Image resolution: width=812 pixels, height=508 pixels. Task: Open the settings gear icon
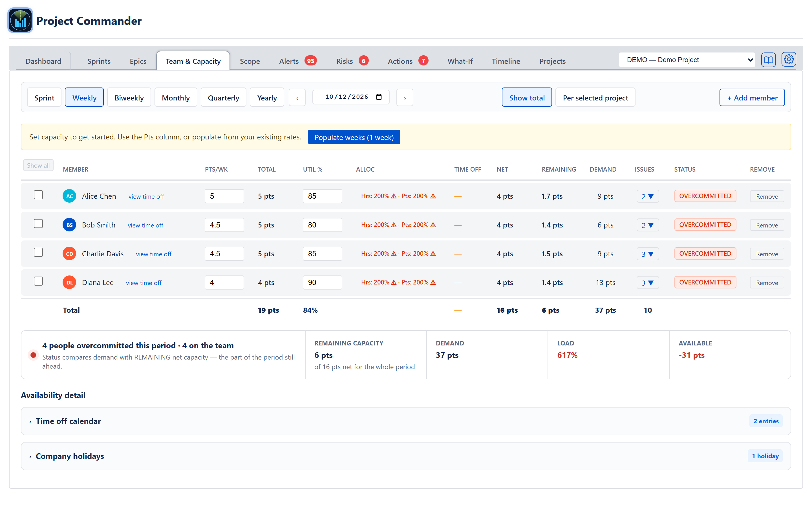789,60
